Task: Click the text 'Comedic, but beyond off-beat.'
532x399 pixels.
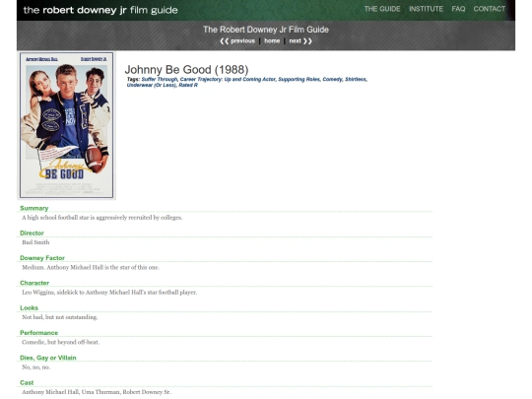Action: [60, 342]
